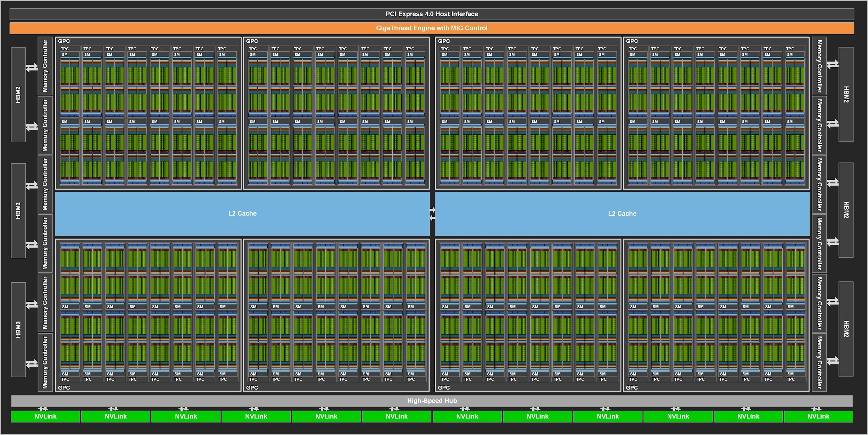Image resolution: width=868 pixels, height=435 pixels.
Task: Click the arrows beside the top-left HBM2 block
Action: pyautogui.click(x=32, y=67)
